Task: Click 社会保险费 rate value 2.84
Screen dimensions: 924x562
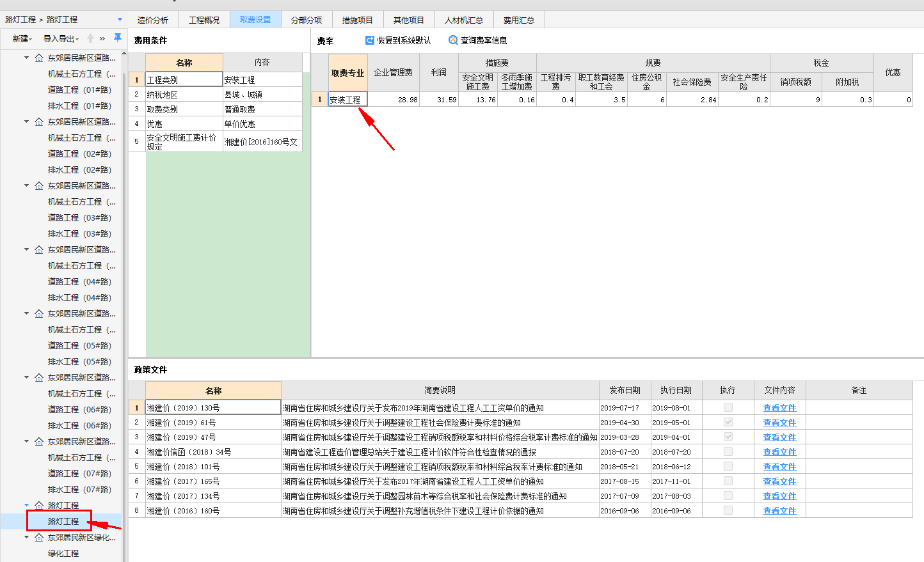Action: coord(692,100)
